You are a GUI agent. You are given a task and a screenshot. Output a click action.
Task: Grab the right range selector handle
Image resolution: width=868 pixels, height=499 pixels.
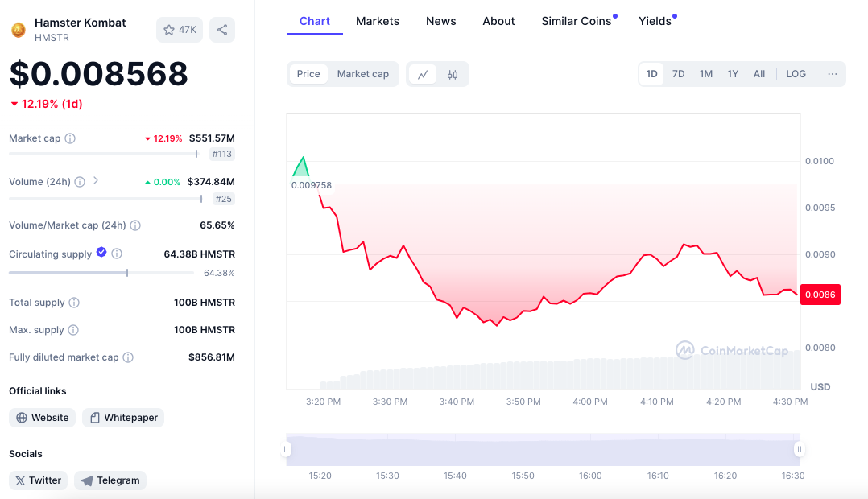pos(799,449)
